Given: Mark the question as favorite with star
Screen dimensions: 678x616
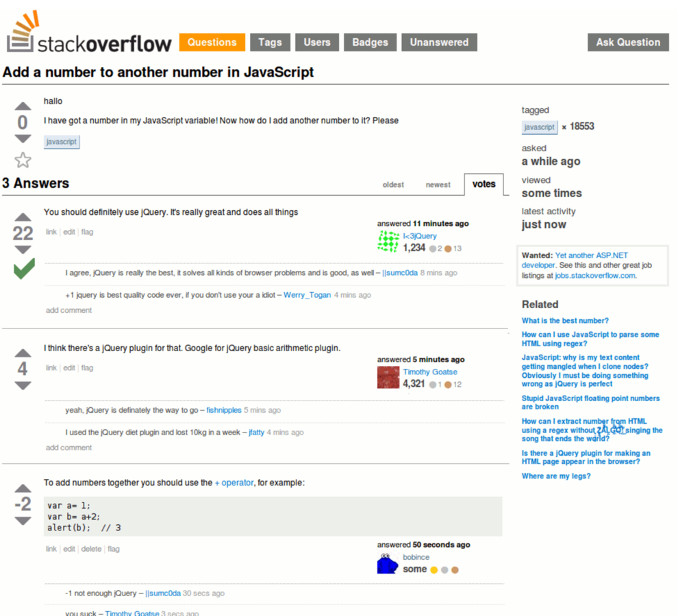Looking at the screenshot, I should point(23,160).
